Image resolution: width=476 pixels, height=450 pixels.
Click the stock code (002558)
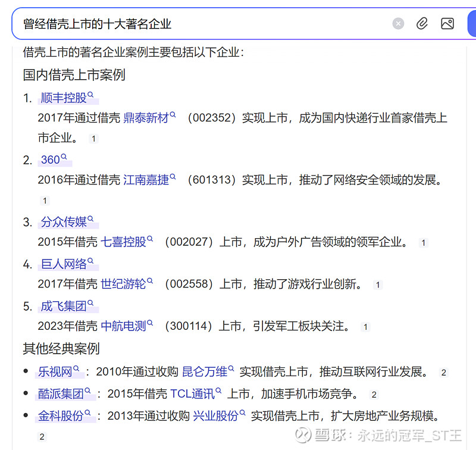click(x=189, y=284)
